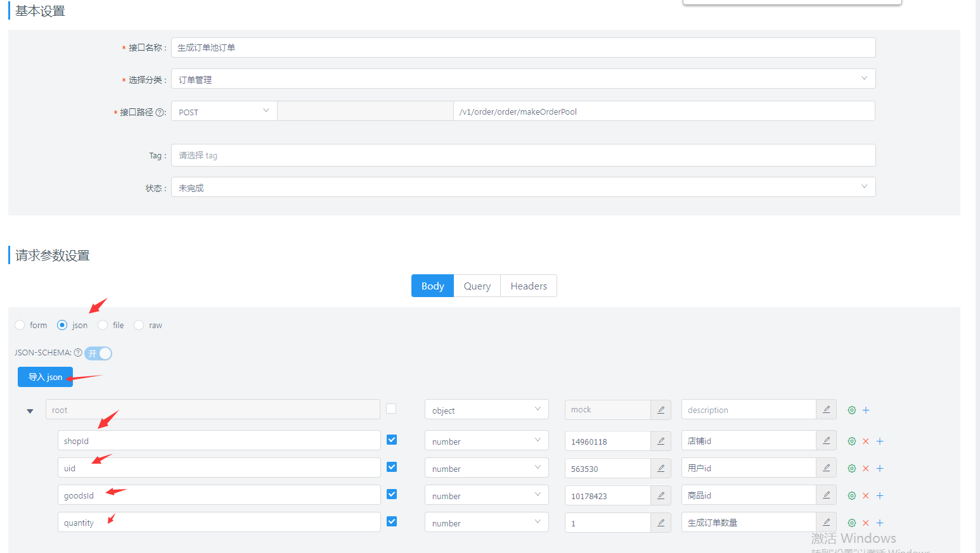Add new field via plus on quantity row
Image resolution: width=980 pixels, height=553 pixels.
[x=879, y=523]
